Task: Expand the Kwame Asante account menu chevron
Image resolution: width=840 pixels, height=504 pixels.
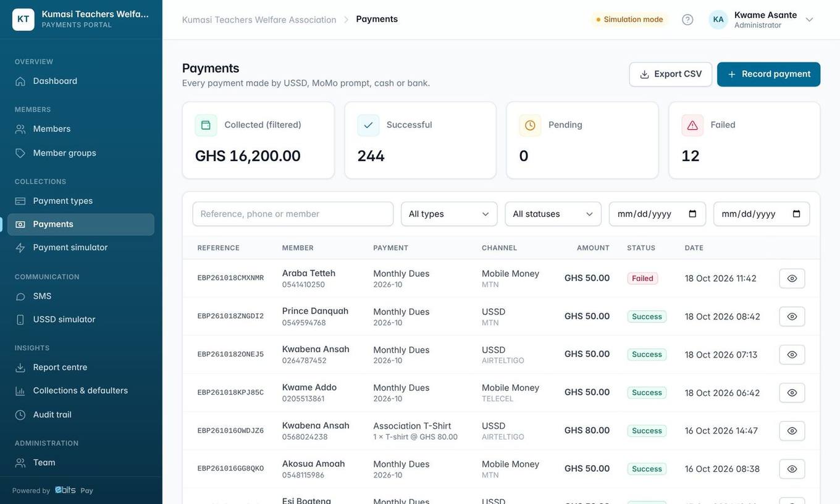Action: pos(809,20)
